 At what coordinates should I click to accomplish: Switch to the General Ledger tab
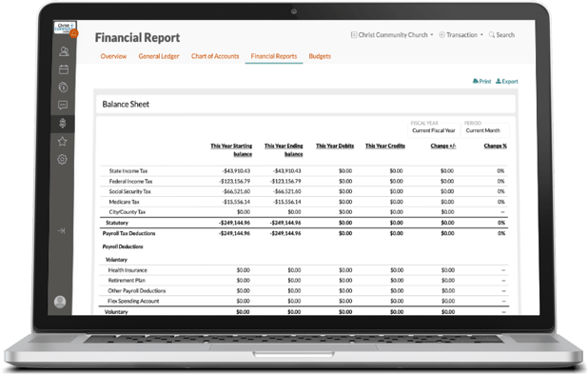(159, 56)
